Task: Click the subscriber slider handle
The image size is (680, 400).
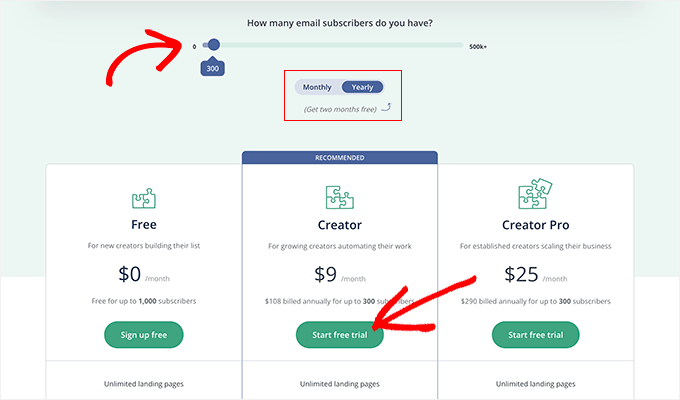Action: tap(213, 45)
